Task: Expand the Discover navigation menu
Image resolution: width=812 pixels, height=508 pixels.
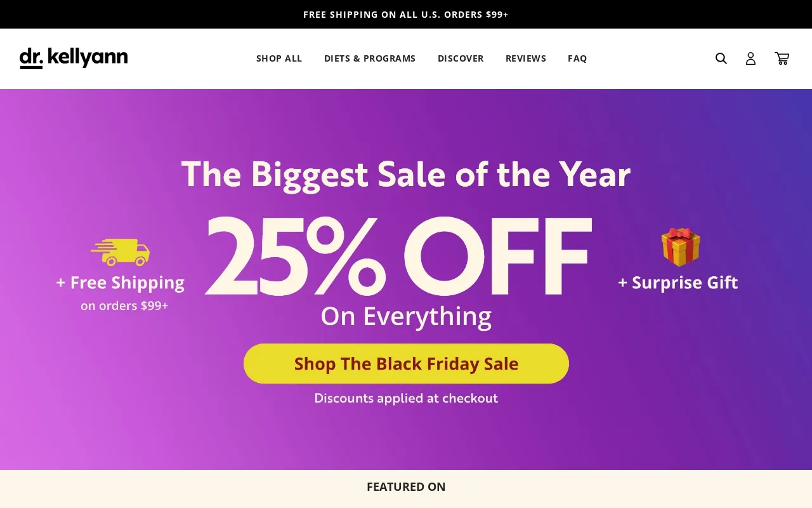Action: [461, 58]
